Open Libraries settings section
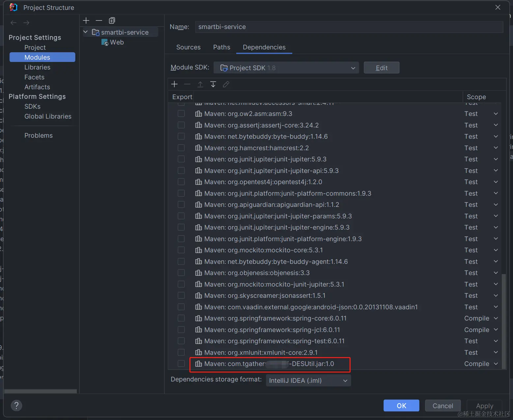Image resolution: width=513 pixels, height=420 pixels. (x=37, y=67)
